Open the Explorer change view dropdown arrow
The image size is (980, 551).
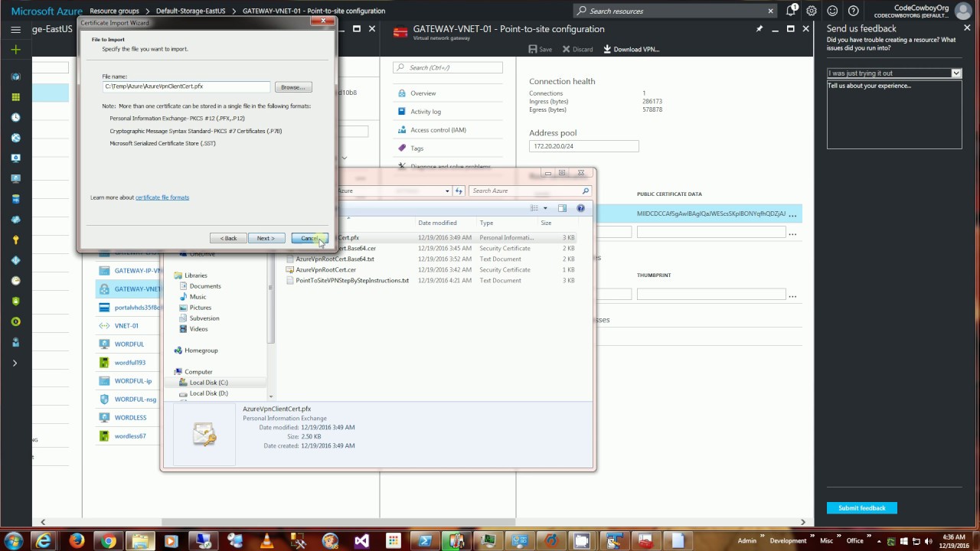(545, 208)
